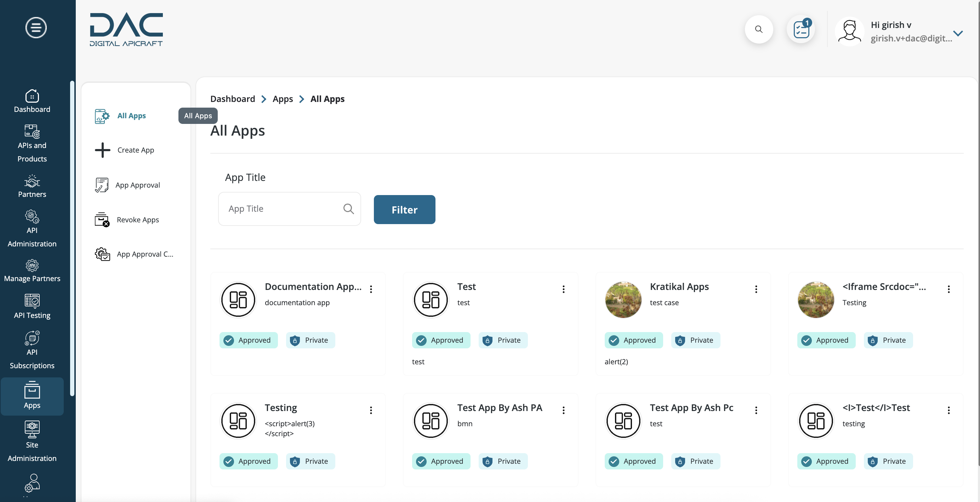
Task: Click the magnifier icon in App Title field
Action: [348, 209]
